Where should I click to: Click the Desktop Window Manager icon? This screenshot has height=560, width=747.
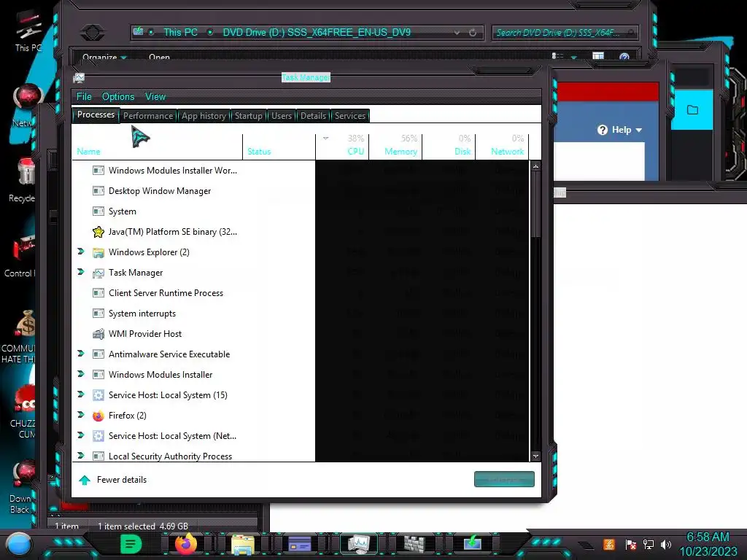click(98, 191)
